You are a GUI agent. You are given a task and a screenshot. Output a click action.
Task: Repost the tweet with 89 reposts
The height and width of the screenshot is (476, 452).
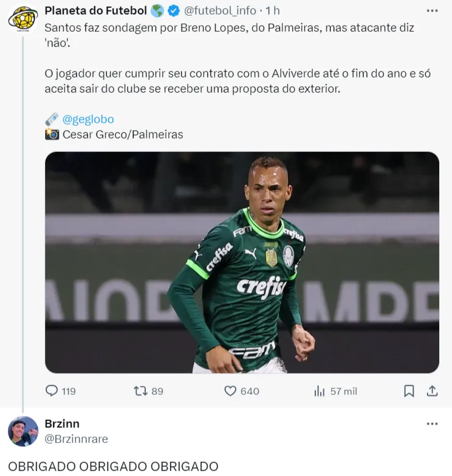click(x=140, y=391)
